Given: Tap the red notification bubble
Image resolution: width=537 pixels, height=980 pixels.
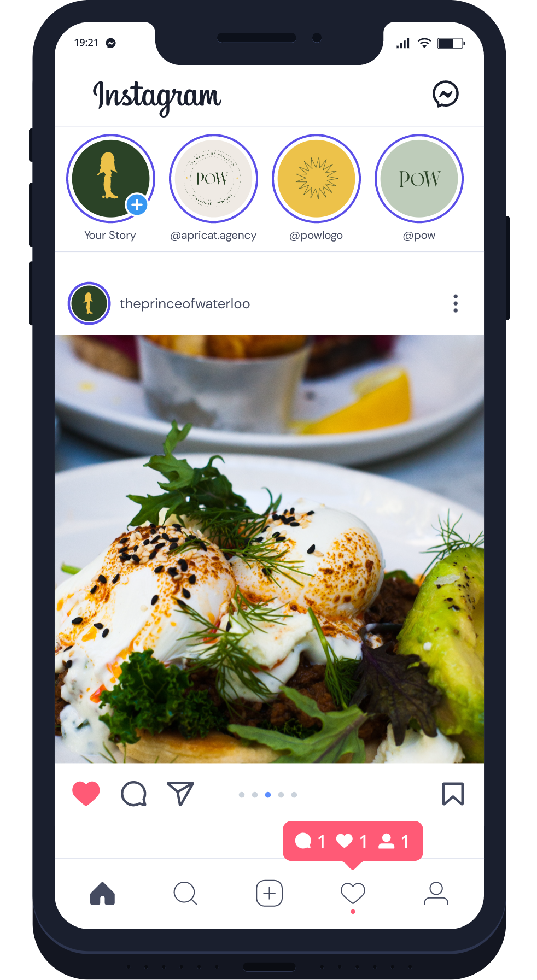Looking at the screenshot, I should (x=353, y=842).
